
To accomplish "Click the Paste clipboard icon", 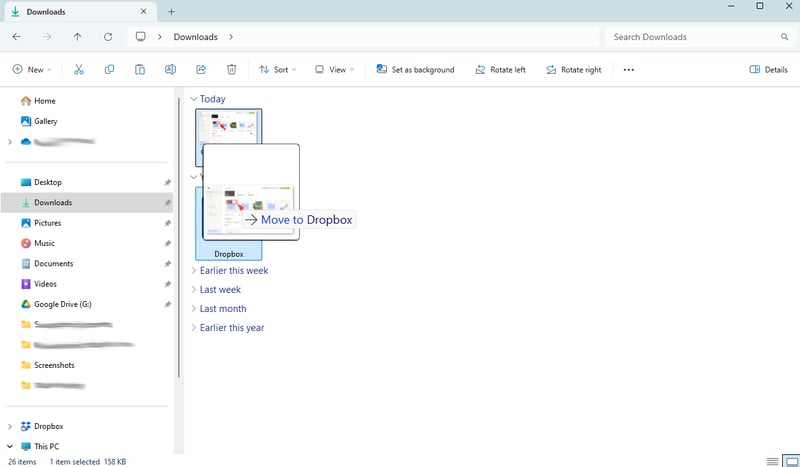I will pyautogui.click(x=140, y=70).
